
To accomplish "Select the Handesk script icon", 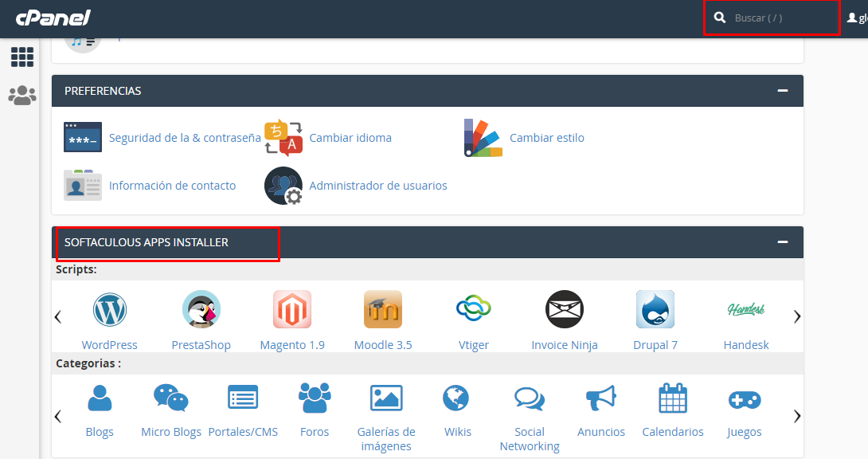I will (x=746, y=309).
